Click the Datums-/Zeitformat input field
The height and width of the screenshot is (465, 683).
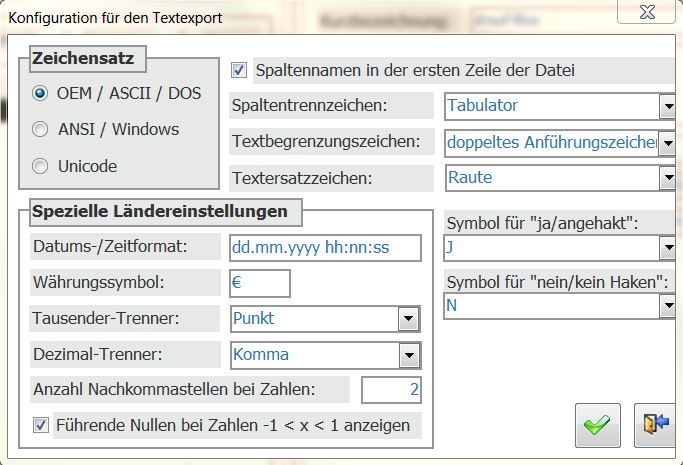pos(325,248)
